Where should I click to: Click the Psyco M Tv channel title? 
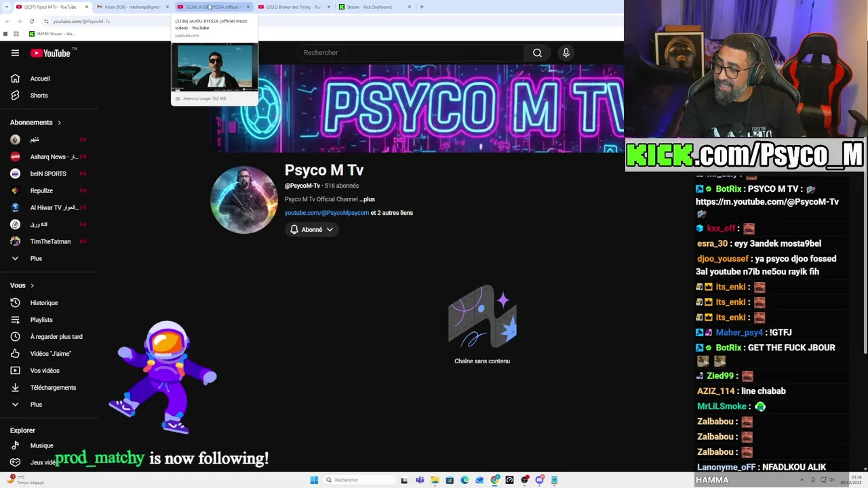pos(324,170)
